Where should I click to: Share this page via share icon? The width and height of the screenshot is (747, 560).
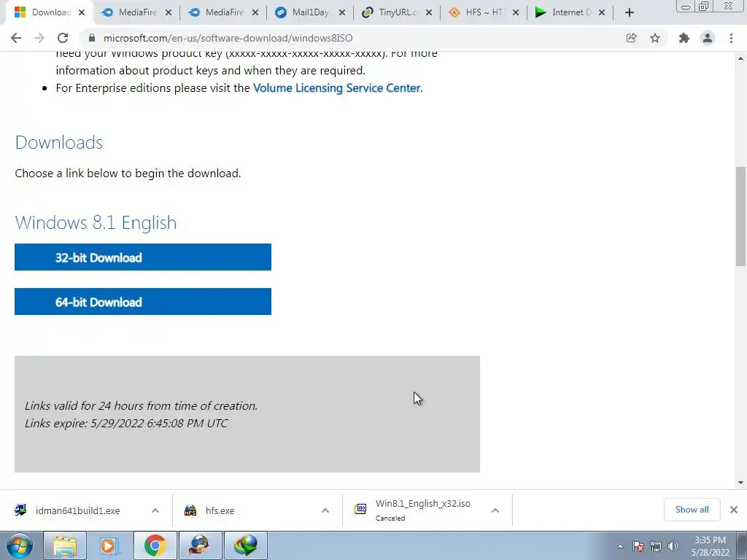click(x=631, y=38)
